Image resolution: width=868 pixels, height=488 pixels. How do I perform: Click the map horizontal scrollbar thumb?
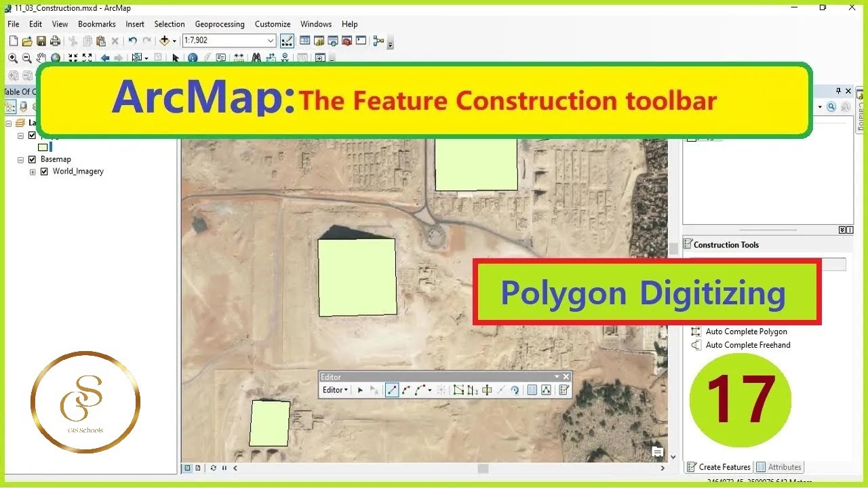coord(483,468)
